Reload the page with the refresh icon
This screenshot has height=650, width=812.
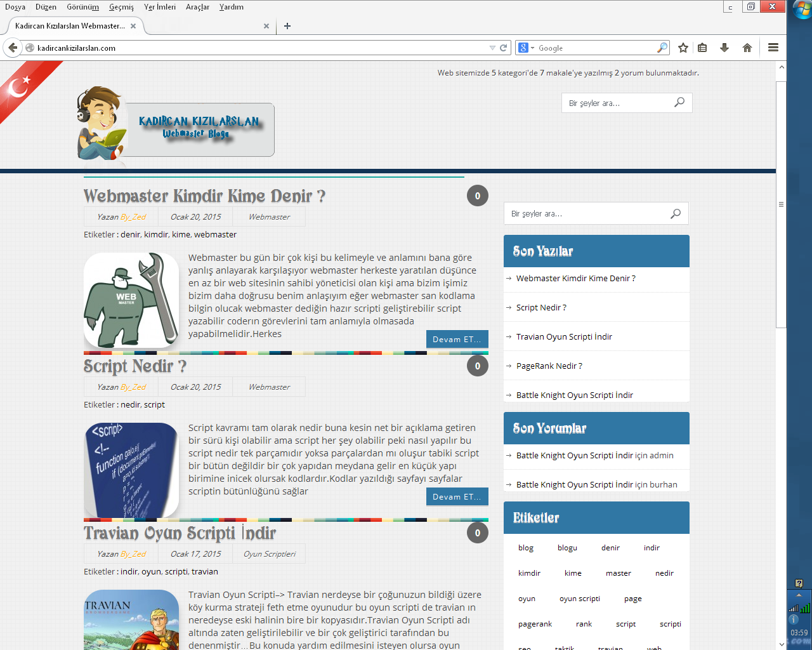coord(504,48)
